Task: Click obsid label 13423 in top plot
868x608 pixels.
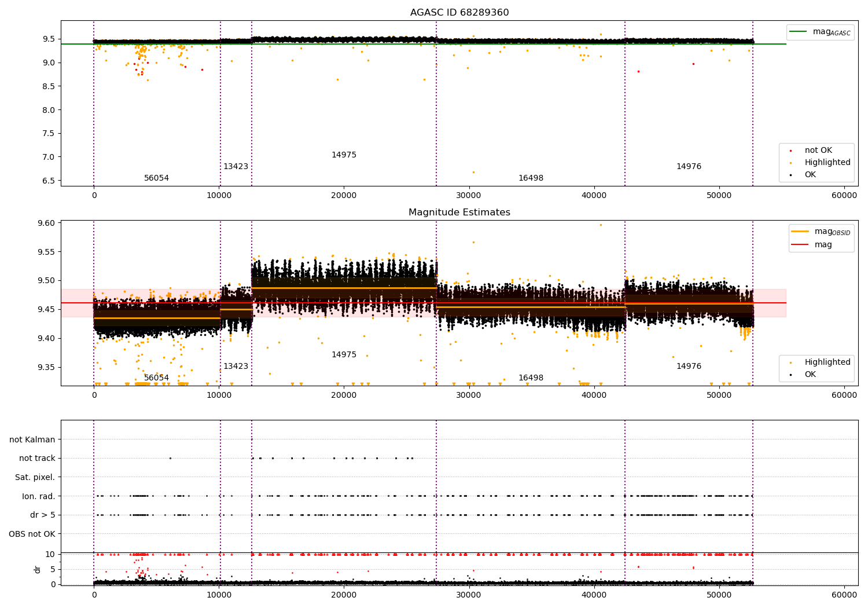Action: point(236,167)
